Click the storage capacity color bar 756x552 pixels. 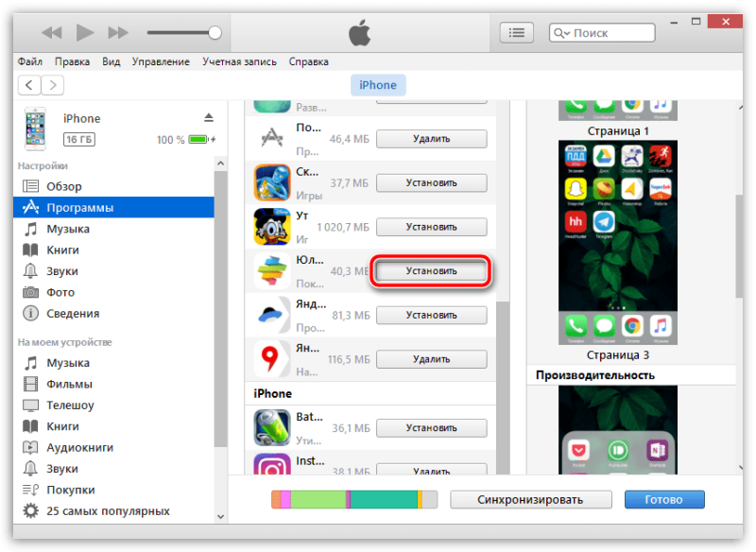click(354, 500)
